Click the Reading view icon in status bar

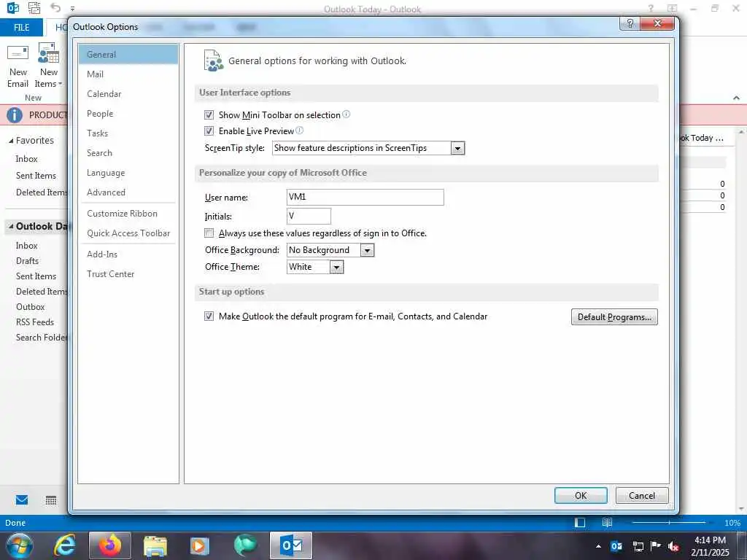click(x=607, y=522)
